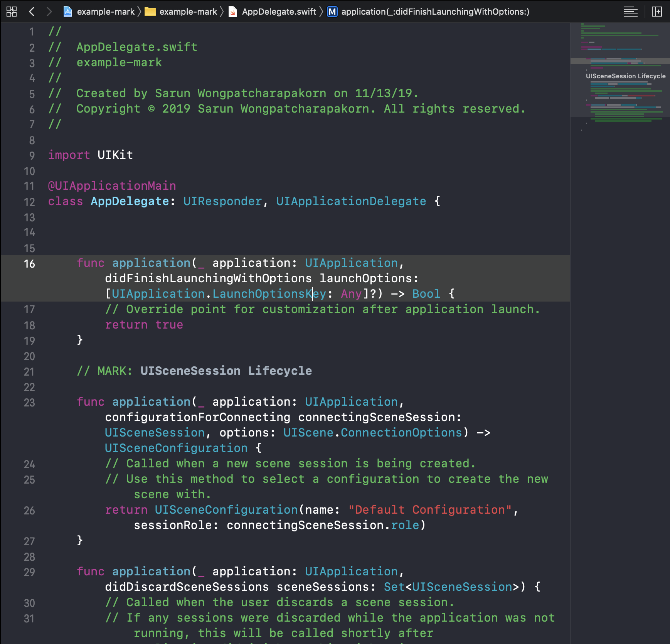The width and height of the screenshot is (670, 644).
Task: Toggle a breakpoint on line number 18
Action: (29, 325)
